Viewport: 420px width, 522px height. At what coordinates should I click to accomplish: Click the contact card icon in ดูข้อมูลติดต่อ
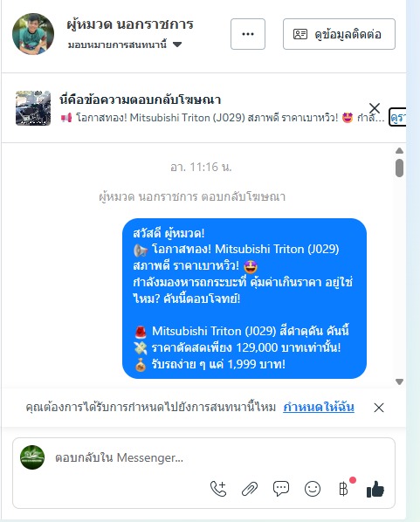coord(300,34)
